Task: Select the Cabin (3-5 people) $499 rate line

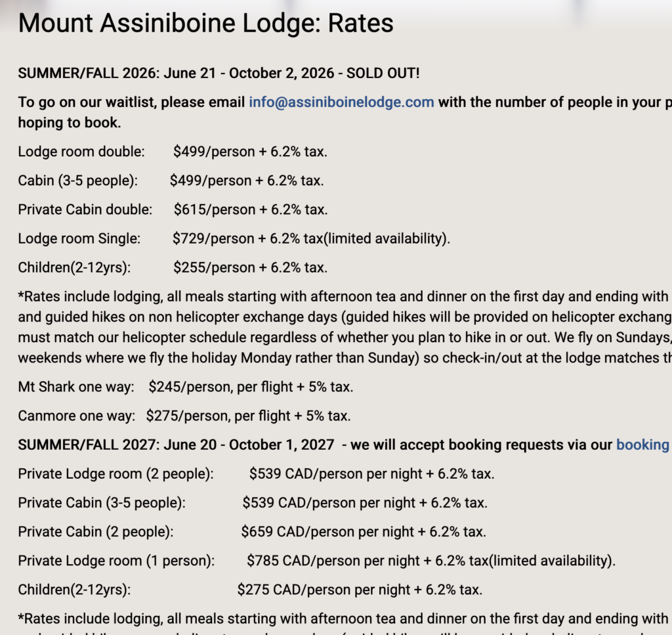Action: point(171,181)
